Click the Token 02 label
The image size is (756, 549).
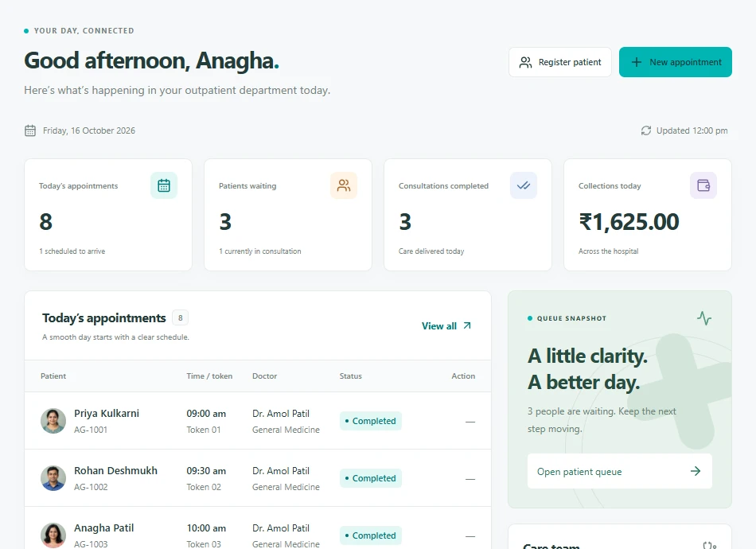point(204,487)
